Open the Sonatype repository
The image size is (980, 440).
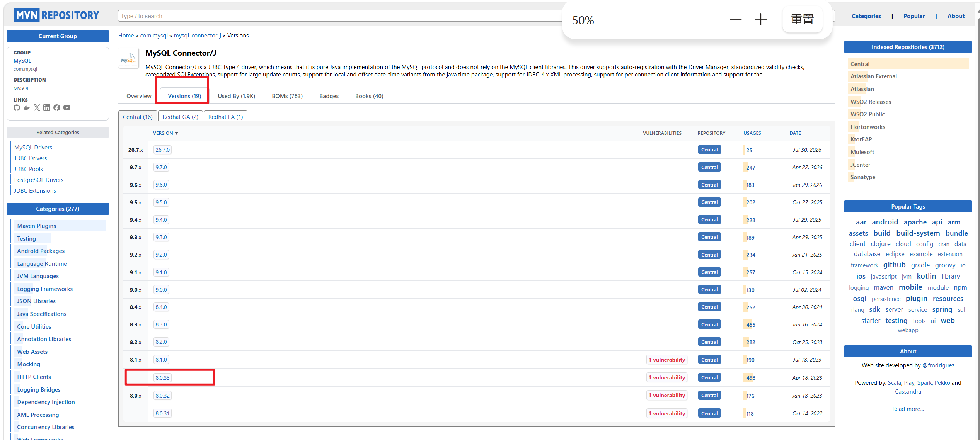pos(862,177)
